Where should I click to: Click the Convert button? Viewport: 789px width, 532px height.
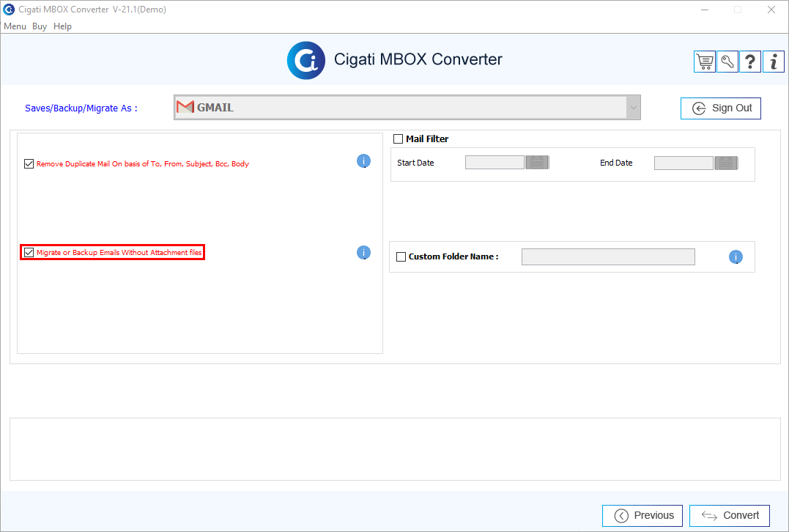click(x=730, y=515)
